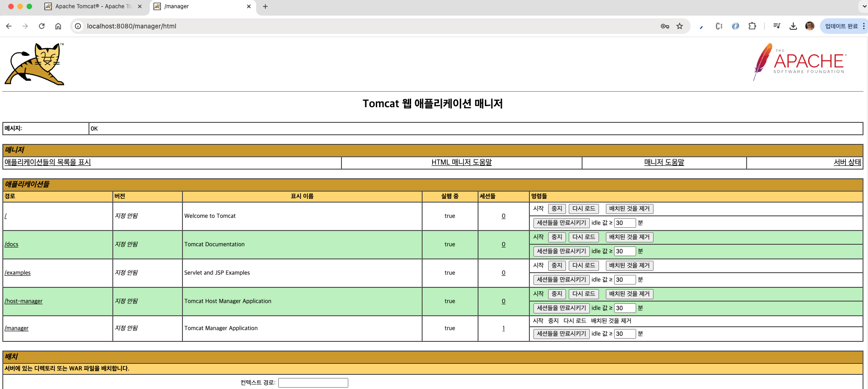This screenshot has width=868, height=389.
Task: Stop the Tomcat Documentation app with 중지
Action: click(x=557, y=237)
